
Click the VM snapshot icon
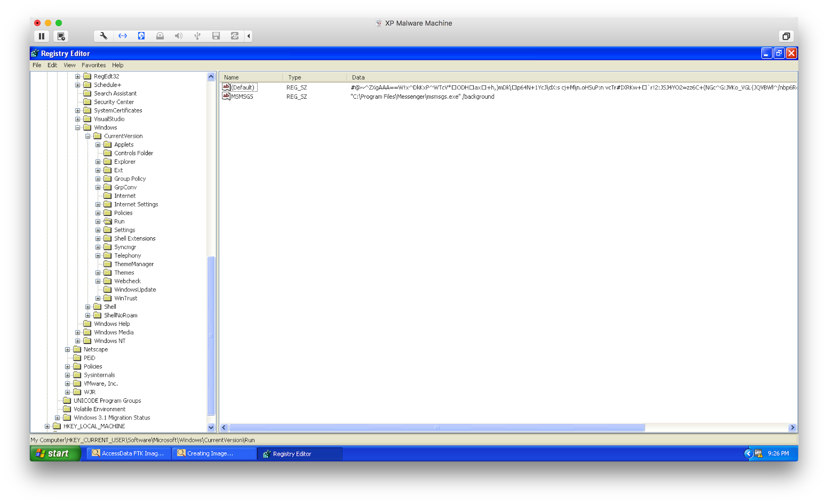pos(61,36)
